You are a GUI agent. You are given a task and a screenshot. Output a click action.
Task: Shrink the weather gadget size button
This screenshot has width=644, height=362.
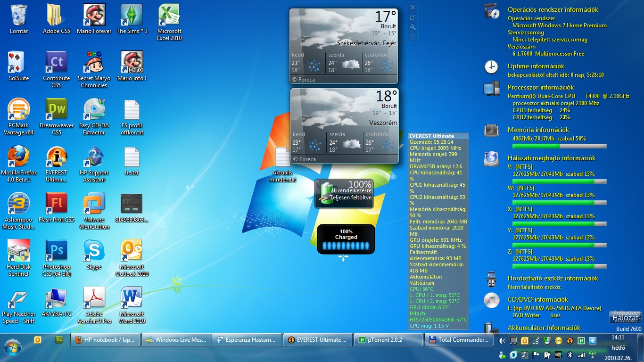click(x=413, y=17)
